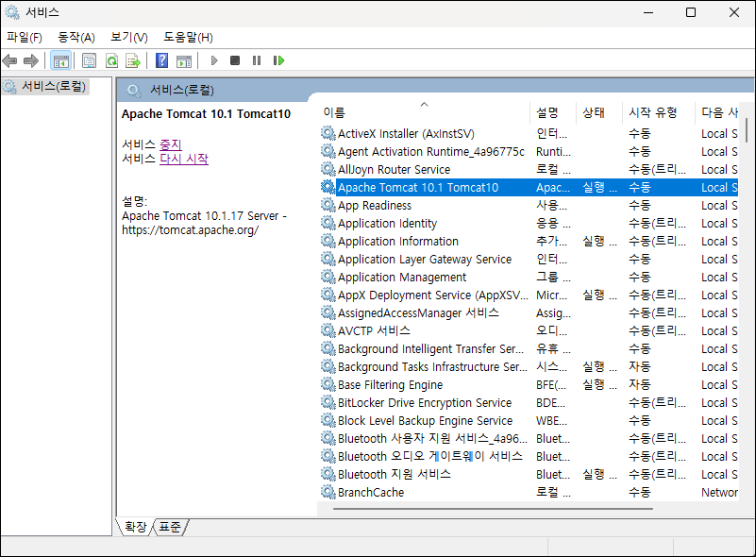
Task: Click the tomcat.apache.org description text
Action: click(190, 230)
